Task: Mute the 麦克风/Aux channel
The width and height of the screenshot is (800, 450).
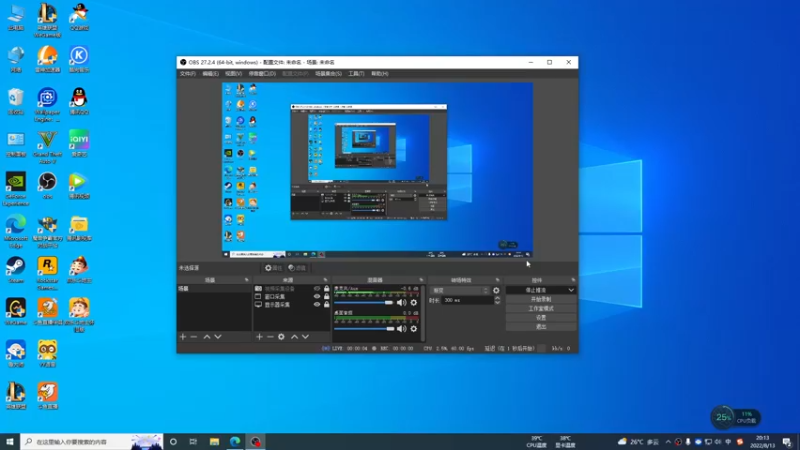Action: [402, 303]
